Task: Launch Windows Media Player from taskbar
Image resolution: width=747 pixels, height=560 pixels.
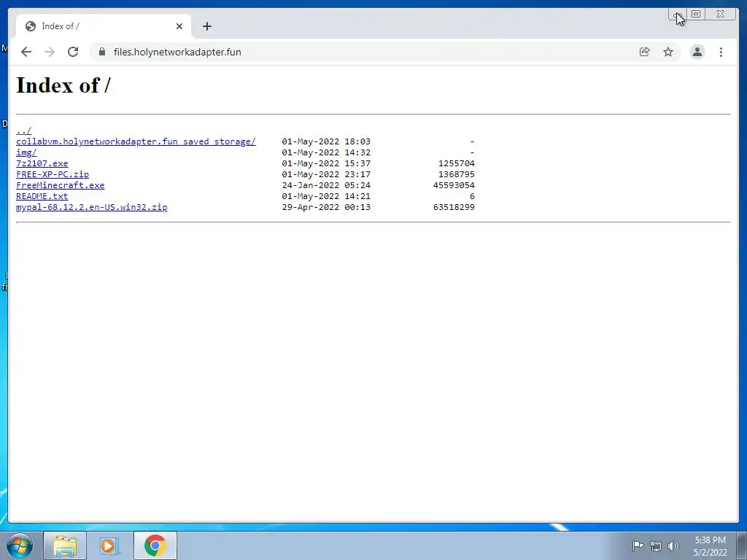Action: click(x=109, y=545)
